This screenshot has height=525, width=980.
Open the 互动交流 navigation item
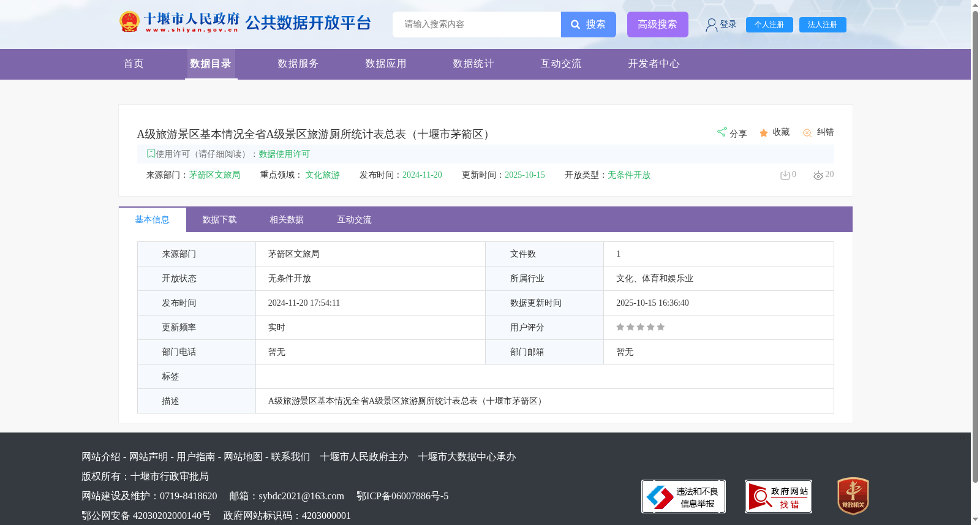coord(560,64)
